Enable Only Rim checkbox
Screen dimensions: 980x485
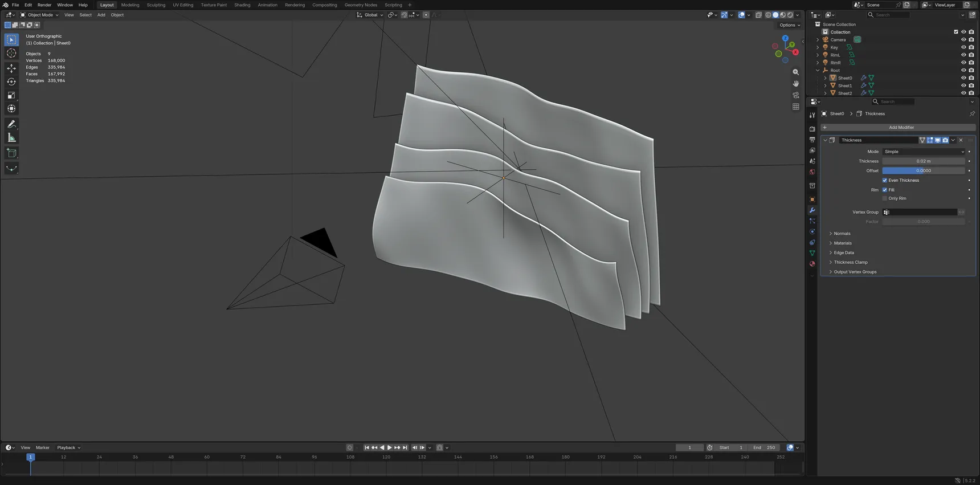(885, 199)
